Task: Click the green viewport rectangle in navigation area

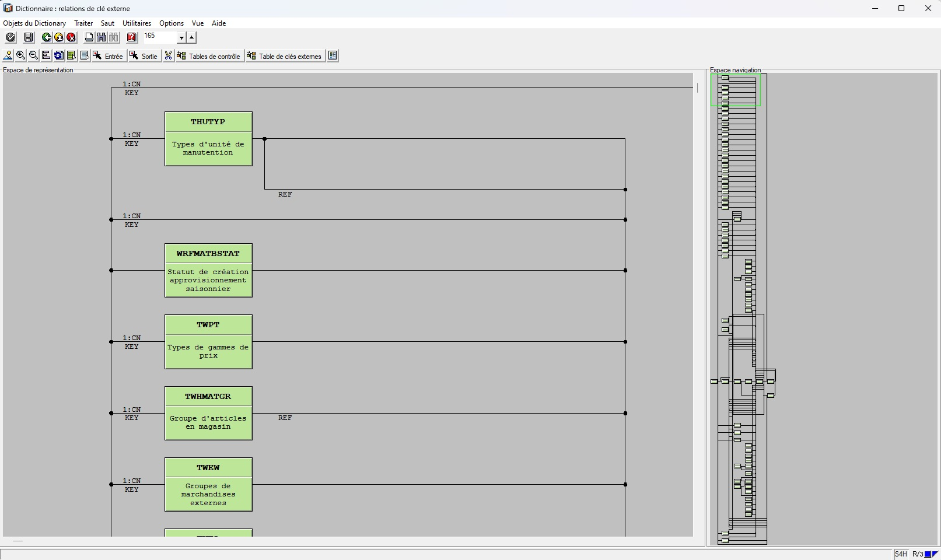Action: [x=735, y=90]
